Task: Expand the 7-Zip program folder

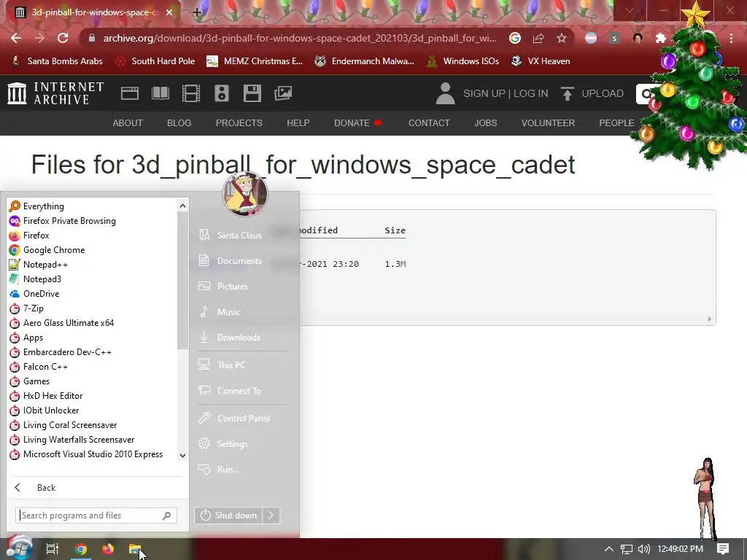Action: (x=34, y=308)
